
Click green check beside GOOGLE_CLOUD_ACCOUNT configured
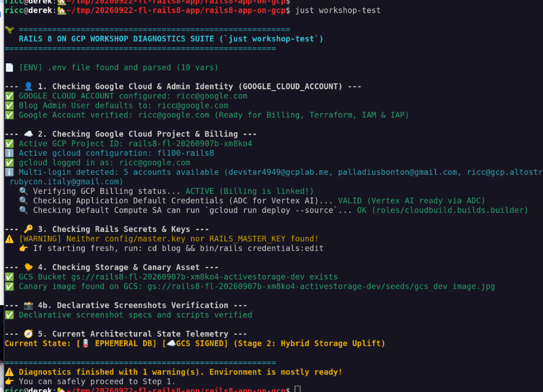(x=10, y=96)
